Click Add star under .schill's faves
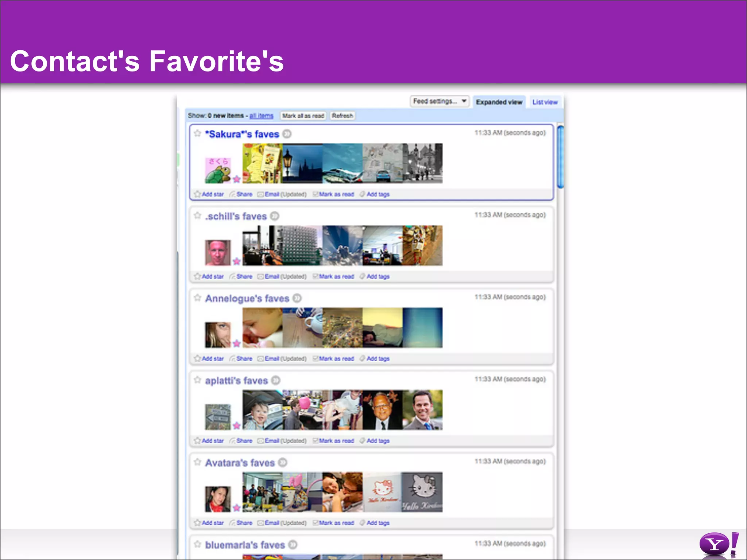The image size is (747, 560). [209, 276]
